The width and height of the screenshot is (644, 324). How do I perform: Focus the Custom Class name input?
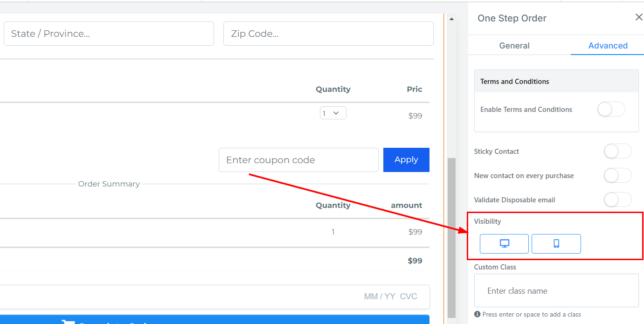point(556,291)
